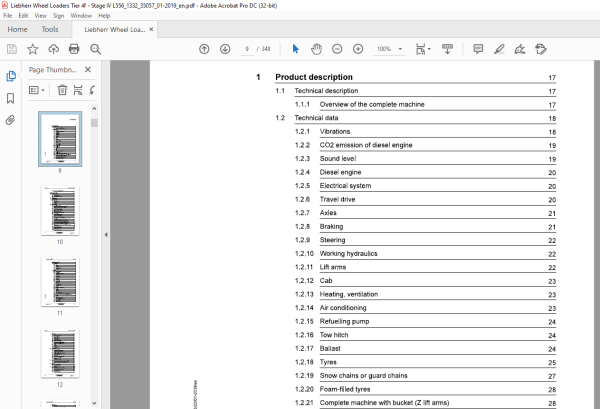The image size is (600, 409).
Task: Select the Highlight text tool
Action: [x=499, y=49]
